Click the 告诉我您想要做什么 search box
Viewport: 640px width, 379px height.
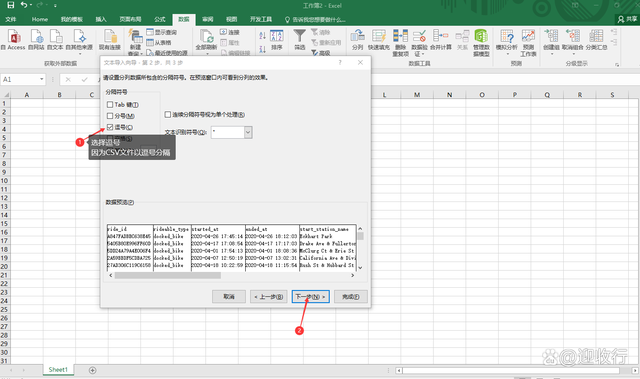[x=315, y=19]
